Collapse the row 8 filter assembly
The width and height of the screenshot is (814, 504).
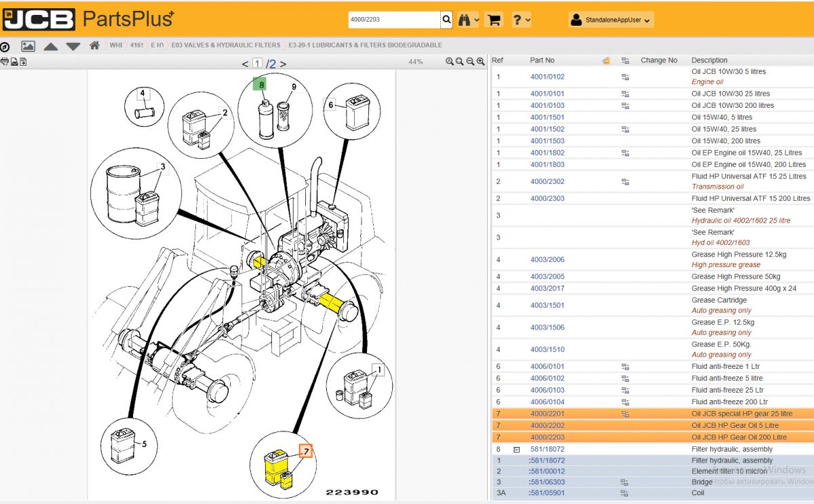click(x=516, y=449)
